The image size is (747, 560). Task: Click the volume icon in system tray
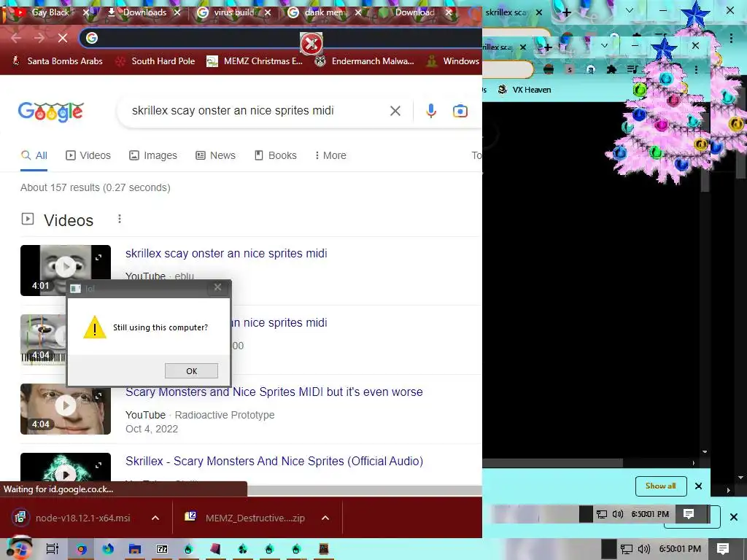[x=643, y=549]
